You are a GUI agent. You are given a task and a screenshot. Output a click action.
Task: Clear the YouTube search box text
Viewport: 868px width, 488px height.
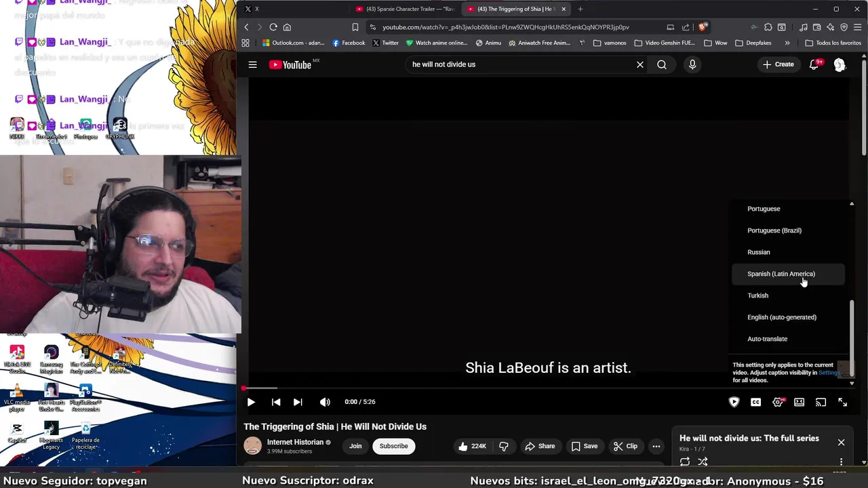639,64
